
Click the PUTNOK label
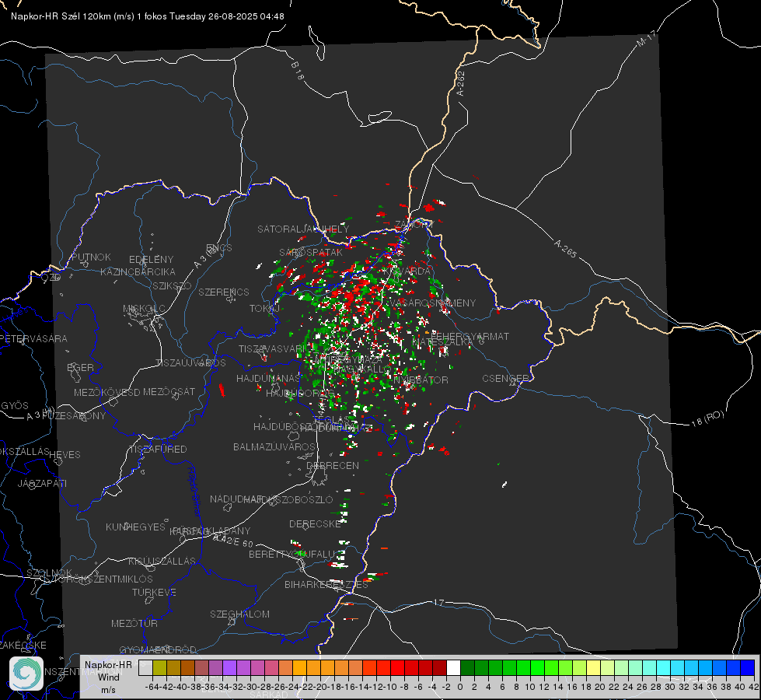pos(91,257)
